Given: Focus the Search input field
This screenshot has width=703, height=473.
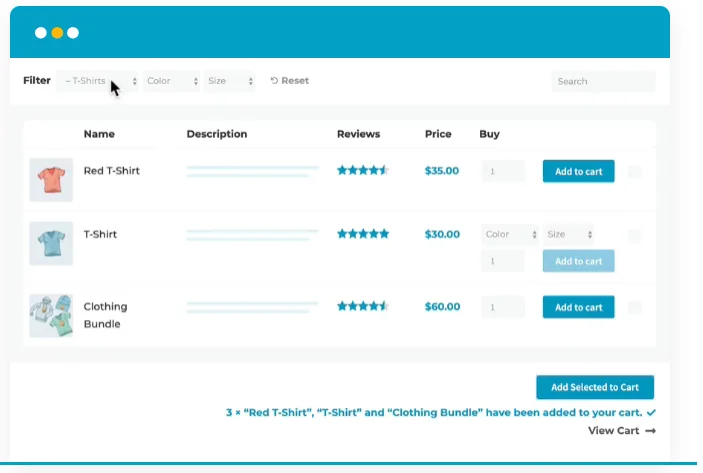Looking at the screenshot, I should [x=603, y=81].
